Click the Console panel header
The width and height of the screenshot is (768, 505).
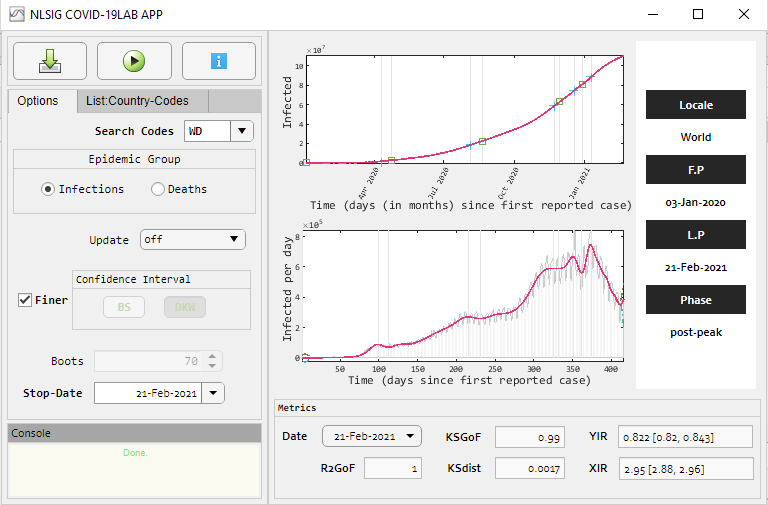135,433
